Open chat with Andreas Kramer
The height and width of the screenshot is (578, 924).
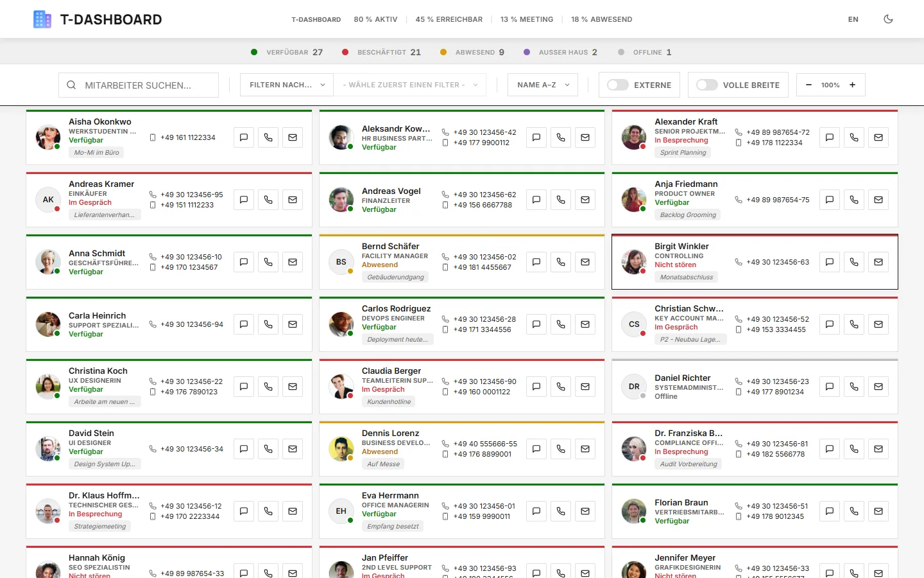pyautogui.click(x=244, y=200)
